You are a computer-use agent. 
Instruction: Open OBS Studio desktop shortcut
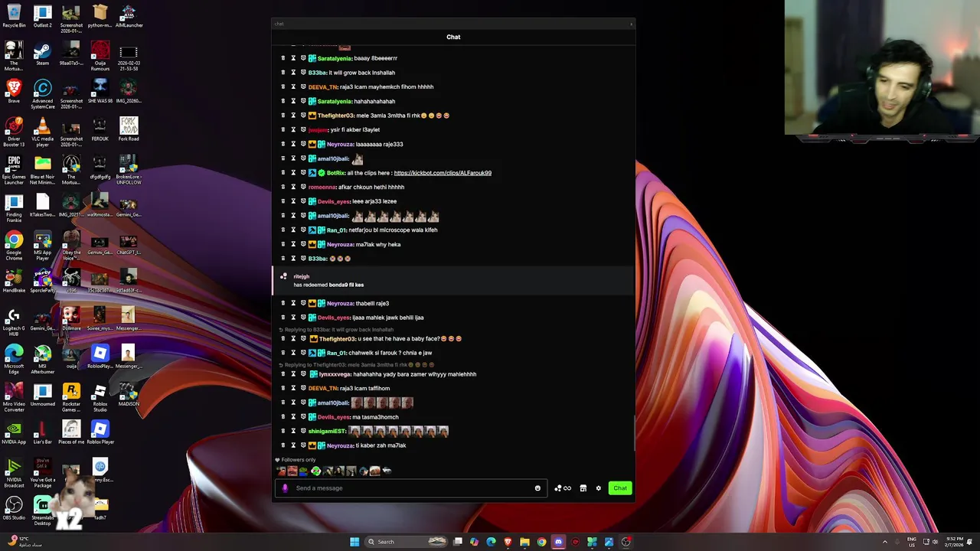pyautogui.click(x=14, y=508)
